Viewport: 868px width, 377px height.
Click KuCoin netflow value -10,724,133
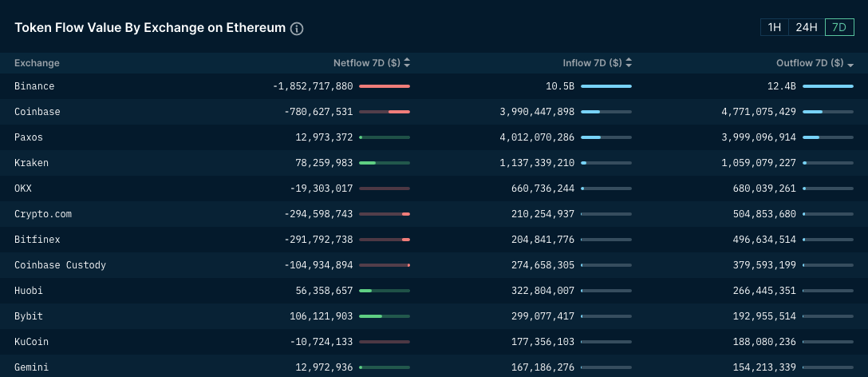point(321,342)
